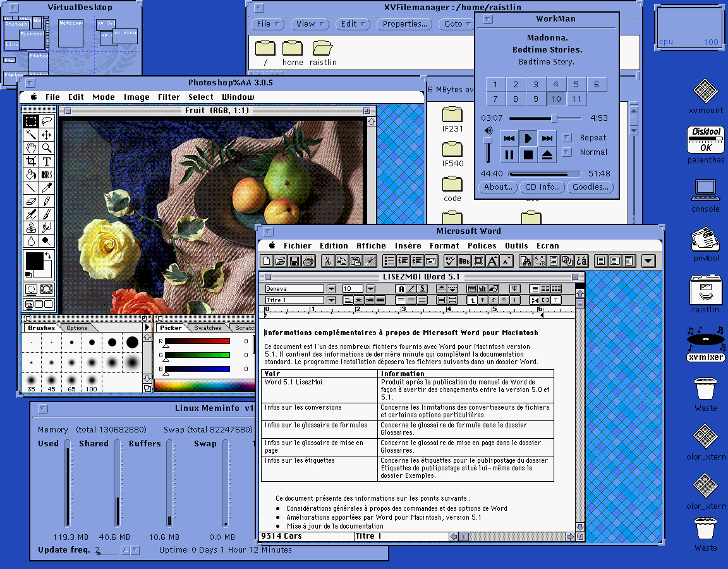
Task: Launch the xvmixer desktop icon
Action: point(705,340)
